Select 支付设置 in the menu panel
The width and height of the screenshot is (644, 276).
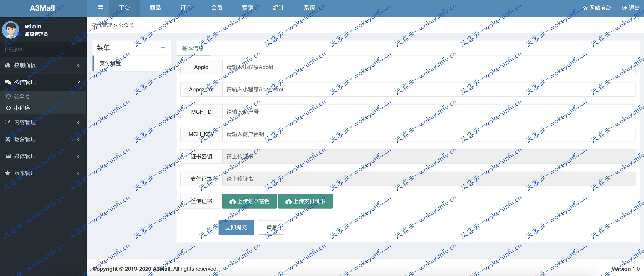coord(131,63)
